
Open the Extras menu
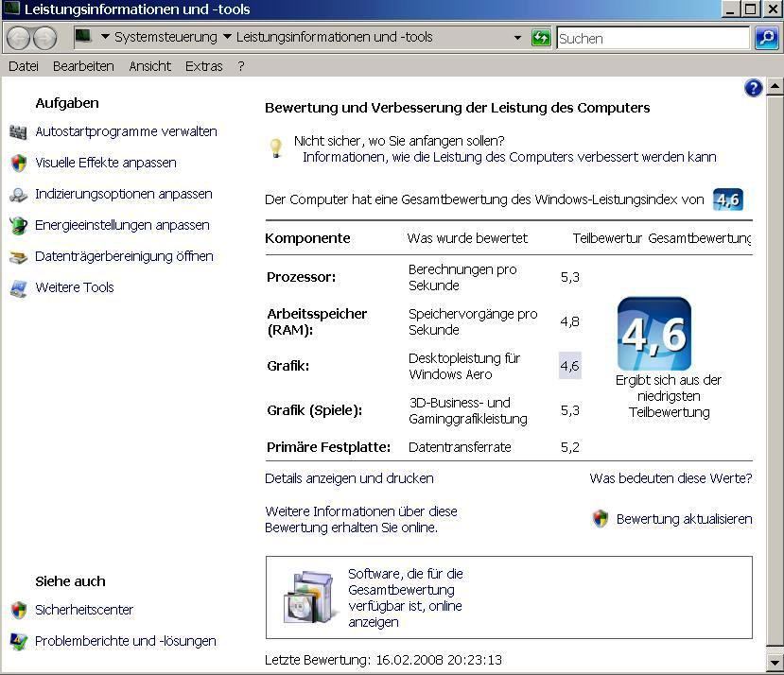pyautogui.click(x=204, y=66)
